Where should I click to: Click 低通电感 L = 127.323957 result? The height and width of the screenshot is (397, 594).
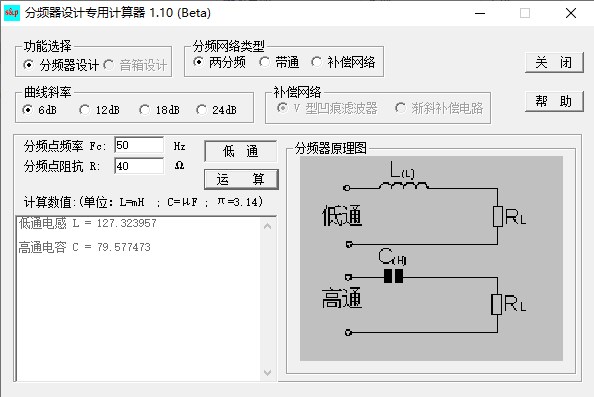click(x=88, y=223)
